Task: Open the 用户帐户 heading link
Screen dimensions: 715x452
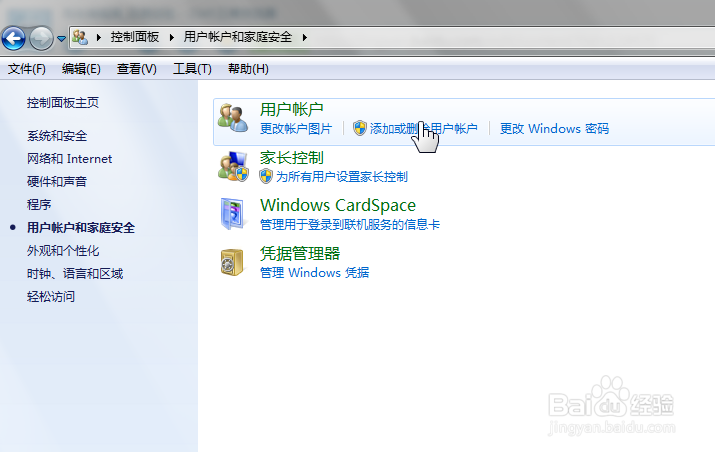Action: [292, 109]
